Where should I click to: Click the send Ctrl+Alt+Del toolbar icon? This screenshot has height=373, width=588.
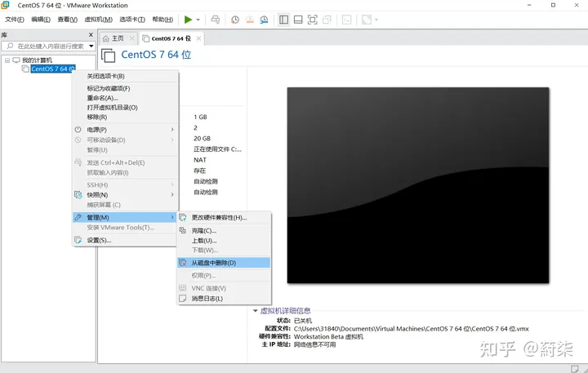[x=216, y=20]
